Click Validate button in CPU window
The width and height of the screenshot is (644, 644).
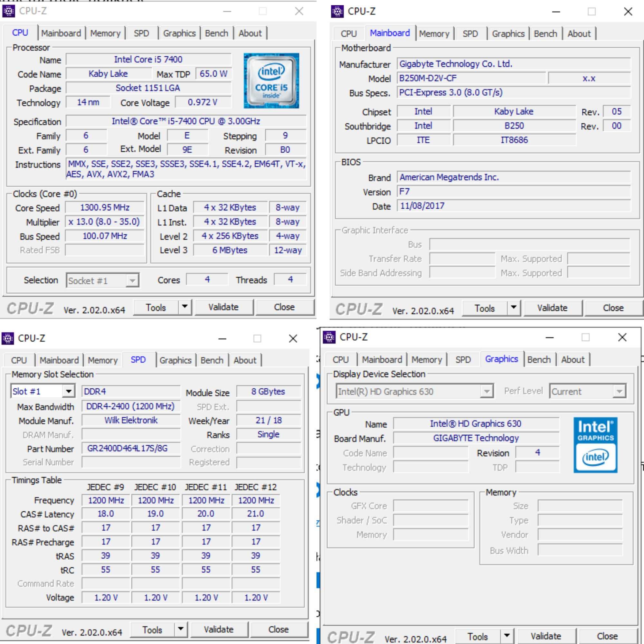[x=223, y=307]
